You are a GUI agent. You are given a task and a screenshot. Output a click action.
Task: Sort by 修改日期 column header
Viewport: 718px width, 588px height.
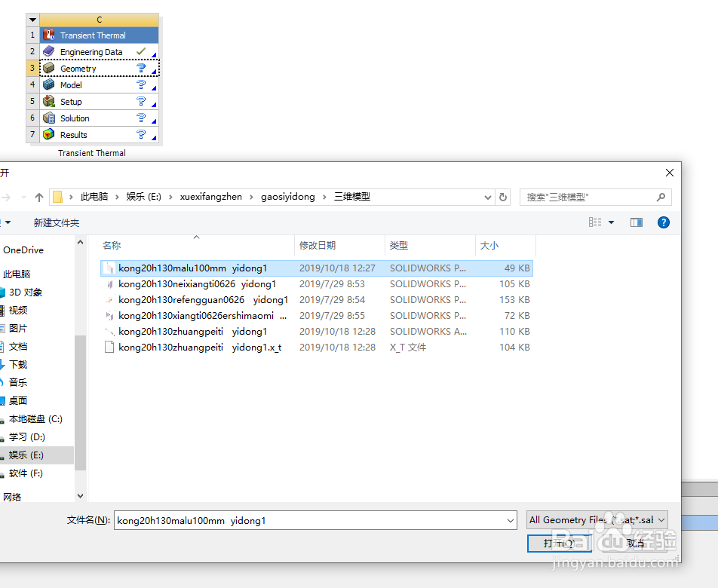point(318,246)
